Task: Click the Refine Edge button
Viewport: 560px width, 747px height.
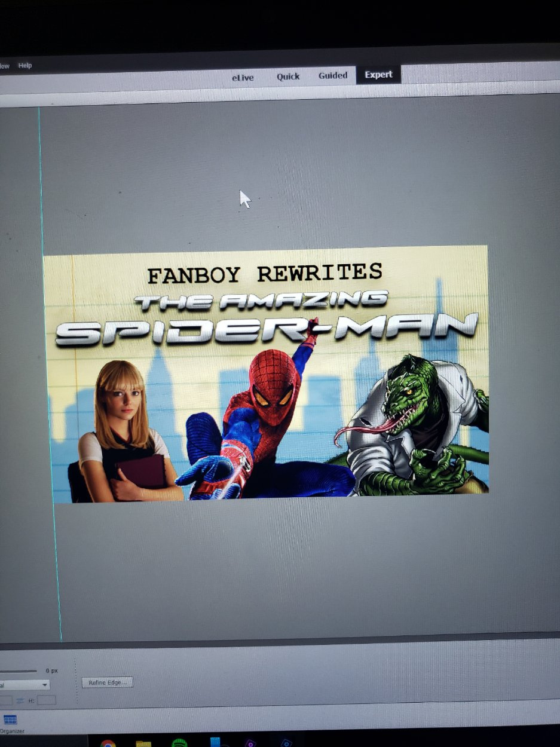Action: [108, 682]
